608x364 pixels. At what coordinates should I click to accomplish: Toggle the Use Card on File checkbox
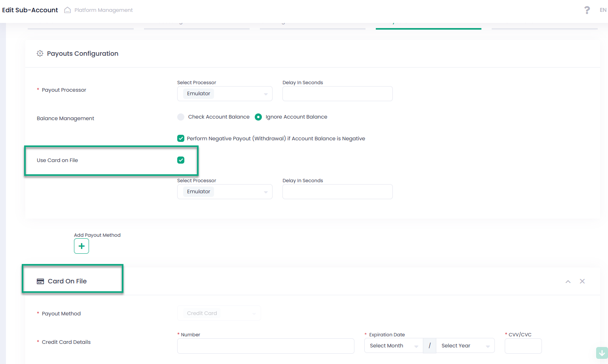[181, 160]
